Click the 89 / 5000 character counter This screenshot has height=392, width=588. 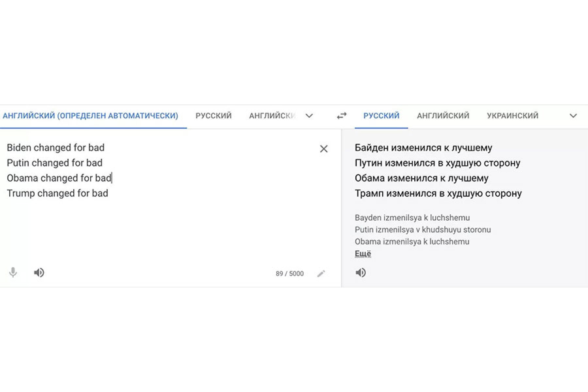point(289,274)
